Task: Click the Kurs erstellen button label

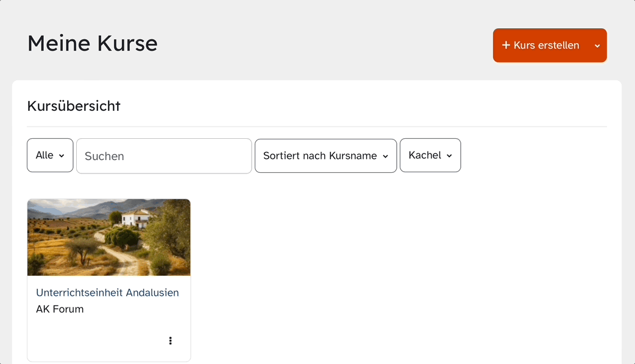Action: pyautogui.click(x=546, y=45)
